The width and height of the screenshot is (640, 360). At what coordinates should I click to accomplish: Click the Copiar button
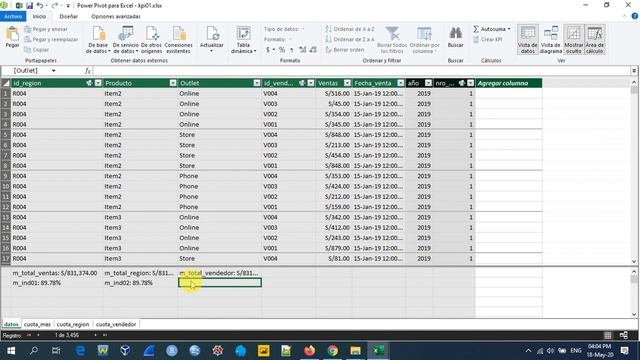pyautogui.click(x=37, y=50)
